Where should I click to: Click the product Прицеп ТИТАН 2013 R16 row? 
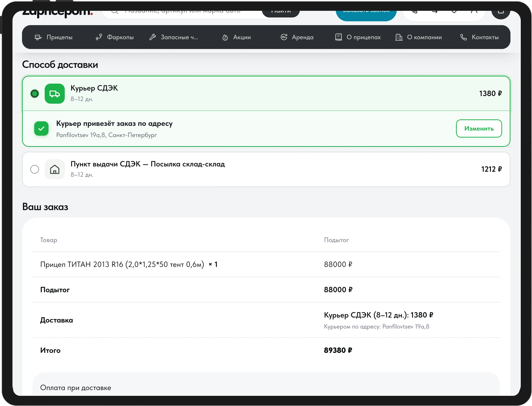(x=266, y=264)
